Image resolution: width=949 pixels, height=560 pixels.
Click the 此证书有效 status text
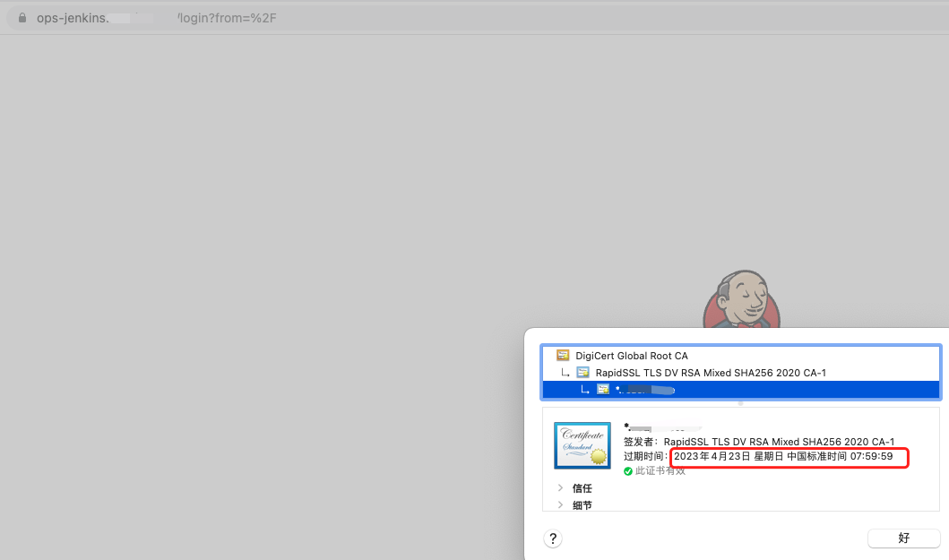point(660,470)
